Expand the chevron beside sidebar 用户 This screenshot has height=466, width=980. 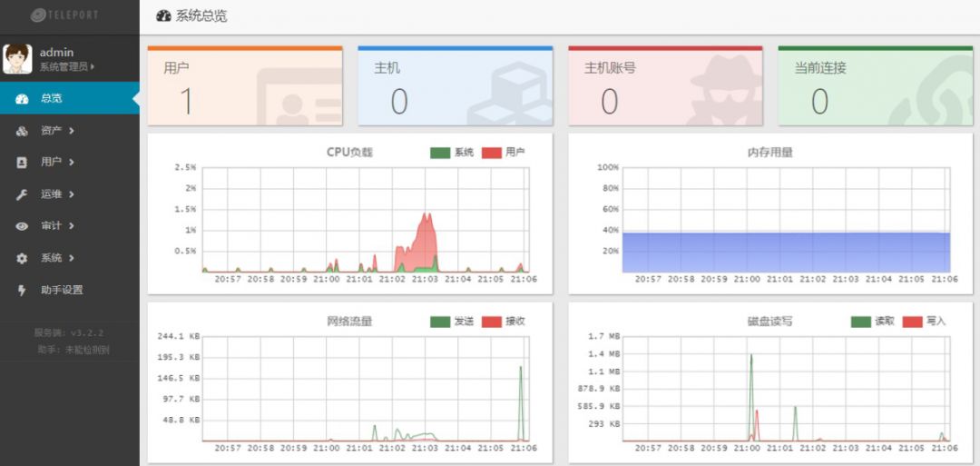click(x=72, y=162)
